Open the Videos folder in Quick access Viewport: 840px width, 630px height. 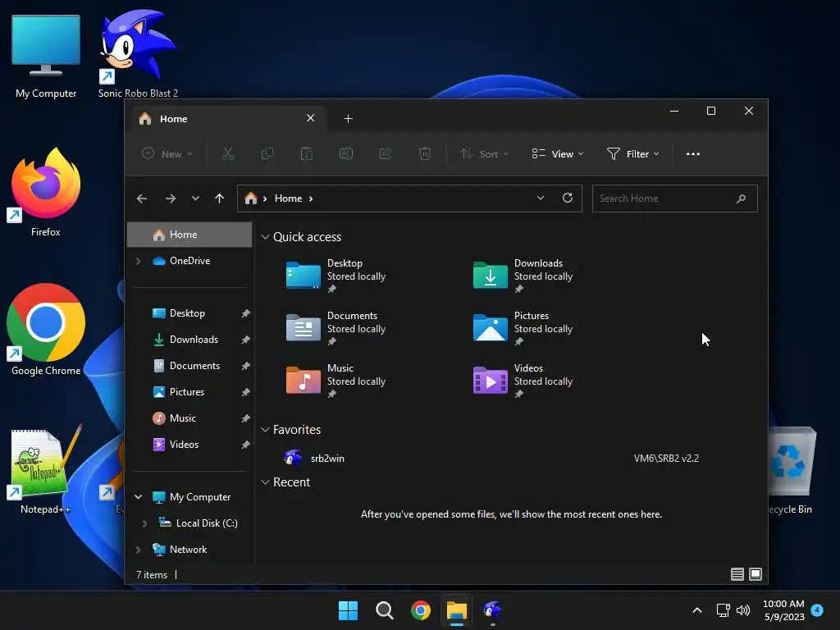point(523,381)
